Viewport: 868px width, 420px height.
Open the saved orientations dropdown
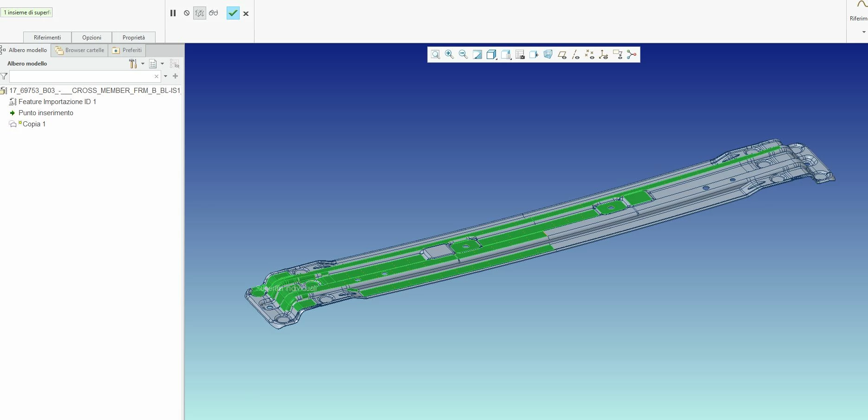506,54
